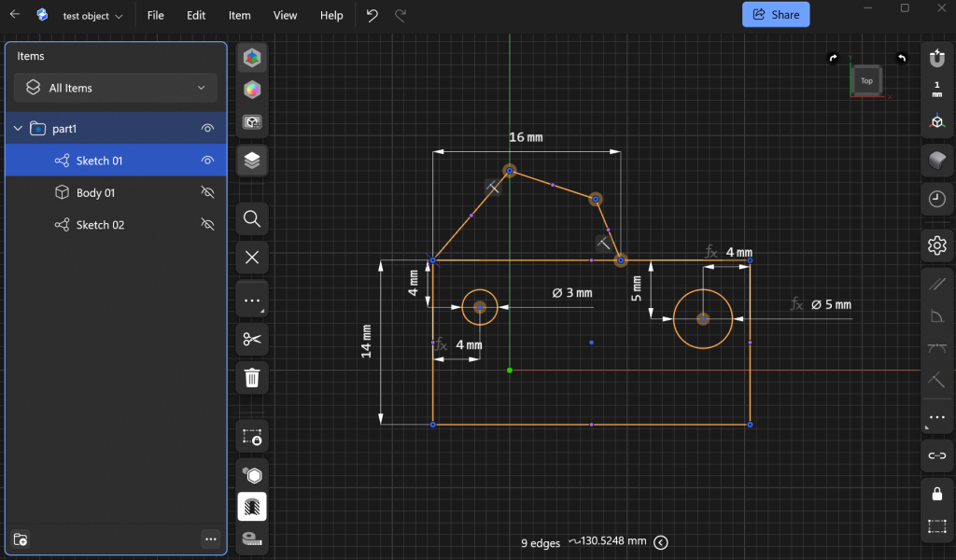This screenshot has width=956, height=560.
Task: Collapse the part1 folder chevron
Action: coord(18,129)
